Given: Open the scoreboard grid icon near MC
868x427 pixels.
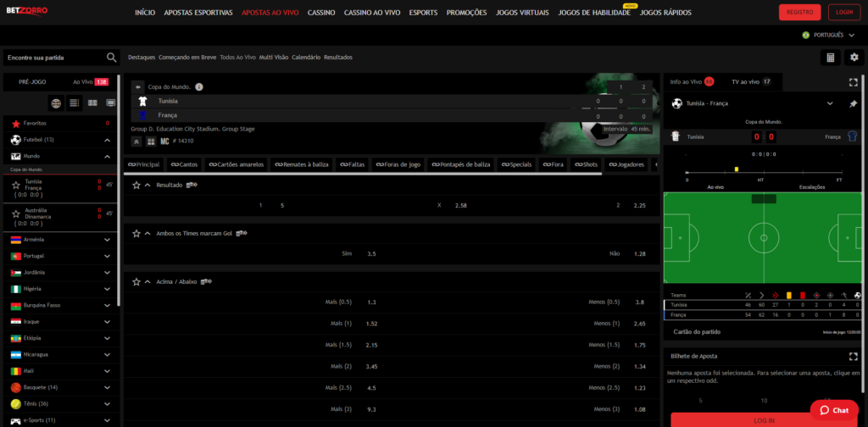Looking at the screenshot, I should coord(151,141).
